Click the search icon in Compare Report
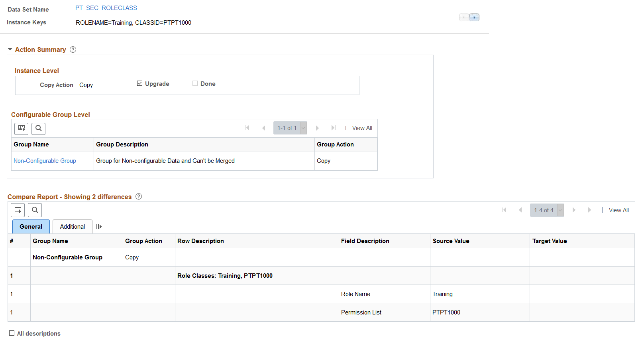 pyautogui.click(x=35, y=210)
